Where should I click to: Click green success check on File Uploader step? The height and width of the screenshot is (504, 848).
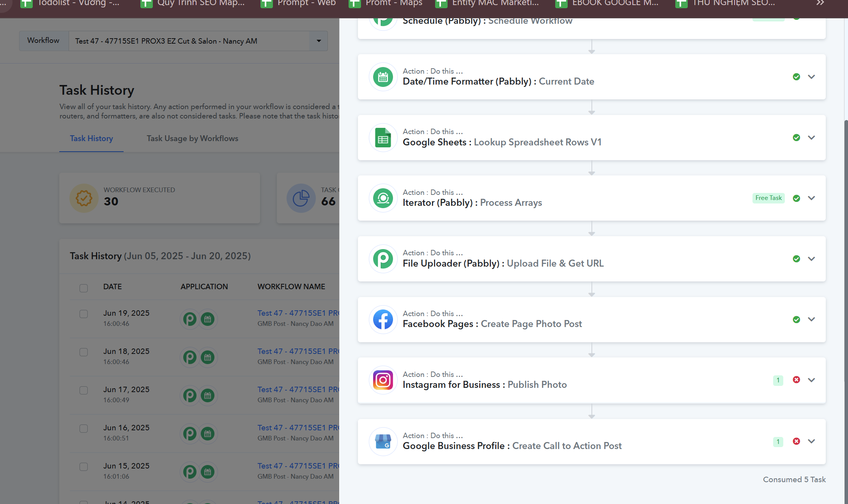pos(797,259)
